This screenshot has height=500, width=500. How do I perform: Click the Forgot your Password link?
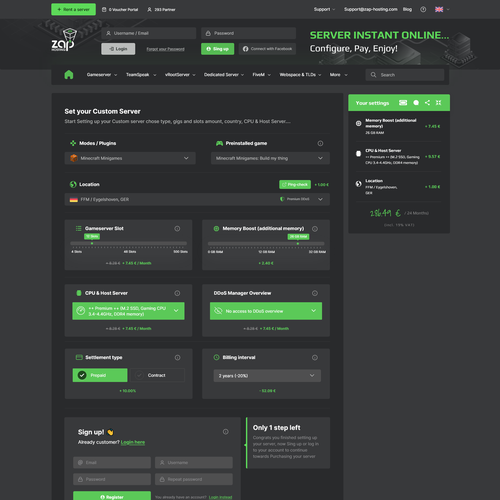tap(165, 49)
